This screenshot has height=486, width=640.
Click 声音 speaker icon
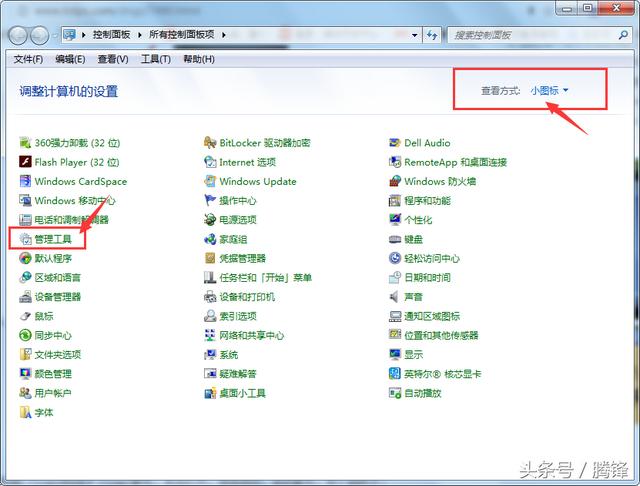click(x=395, y=297)
